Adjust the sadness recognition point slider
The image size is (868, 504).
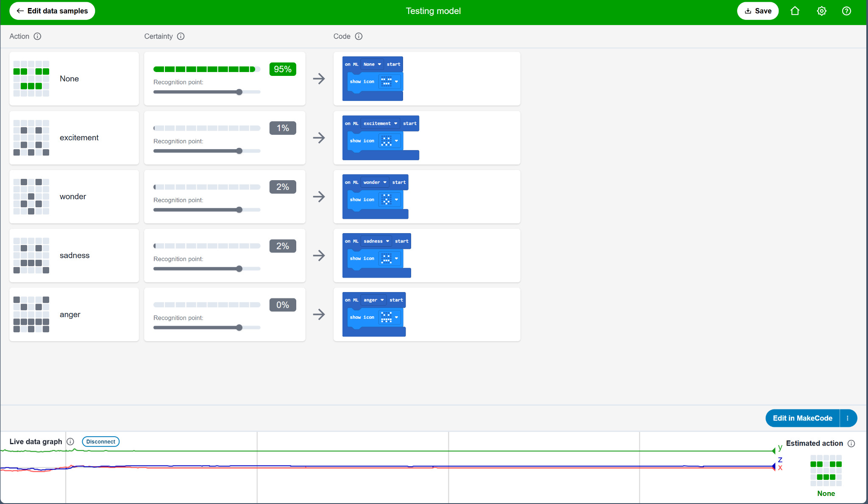point(239,269)
